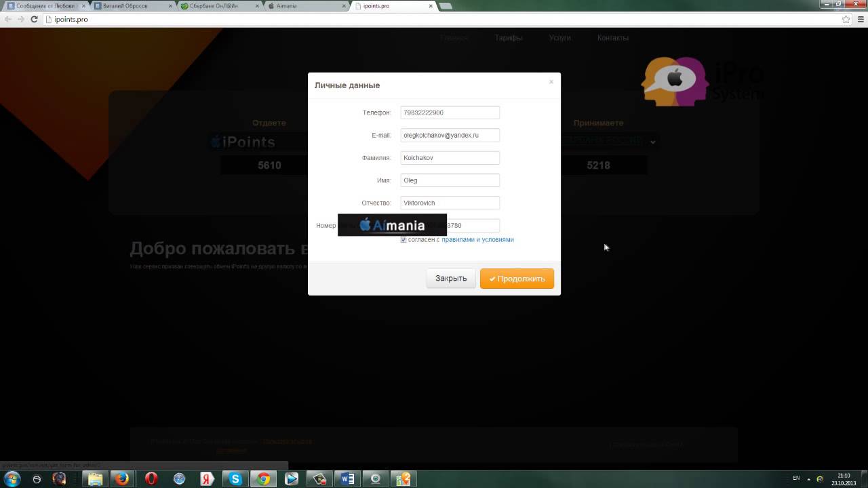Close the ipoints.pro tab
The width and height of the screenshot is (868, 488).
pyautogui.click(x=431, y=6)
